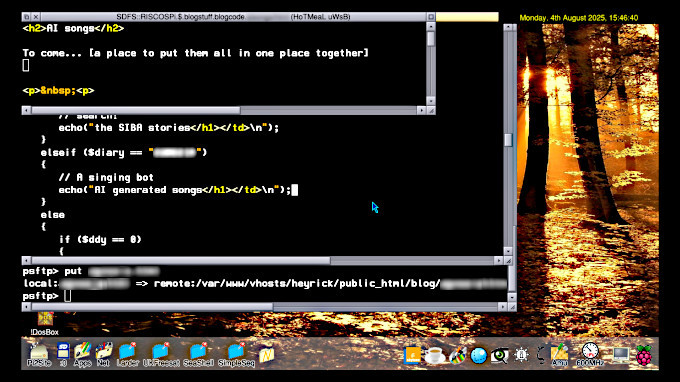This screenshot has height=382, width=680.
Task: Open the SeaShell folder on the iconbar
Action: click(x=199, y=355)
